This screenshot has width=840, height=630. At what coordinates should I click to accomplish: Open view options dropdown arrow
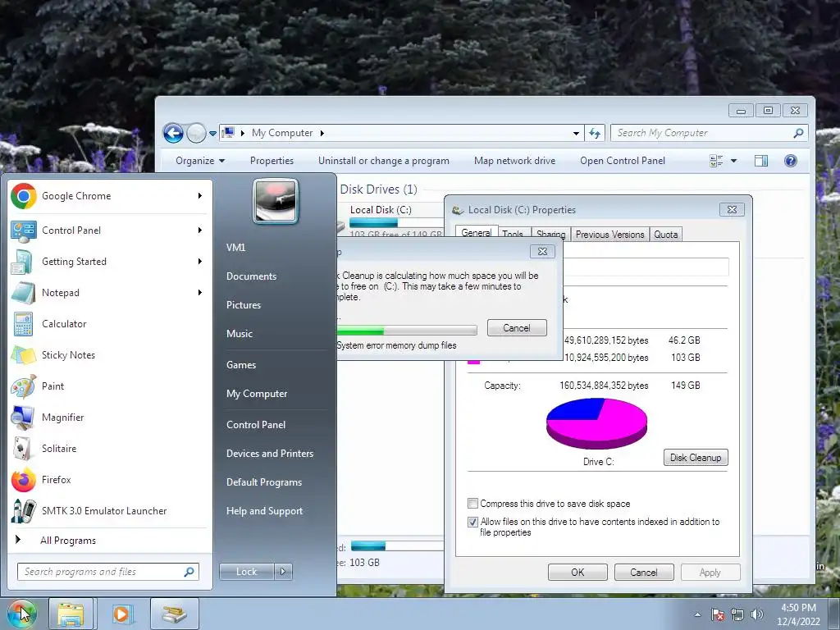[x=733, y=161]
